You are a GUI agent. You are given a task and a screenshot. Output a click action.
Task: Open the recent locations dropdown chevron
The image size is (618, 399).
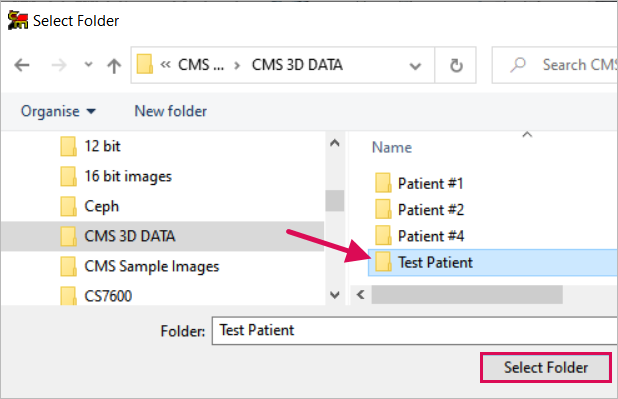pos(89,64)
